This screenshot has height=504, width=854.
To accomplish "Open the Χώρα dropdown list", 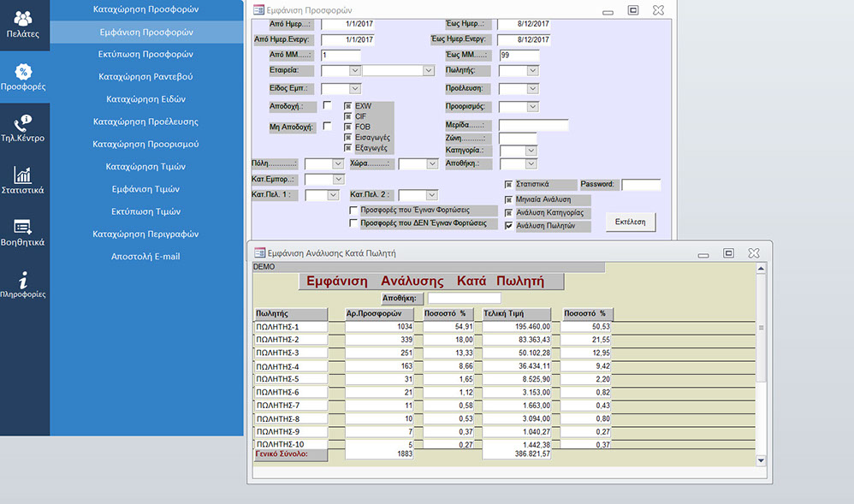I will (431, 163).
